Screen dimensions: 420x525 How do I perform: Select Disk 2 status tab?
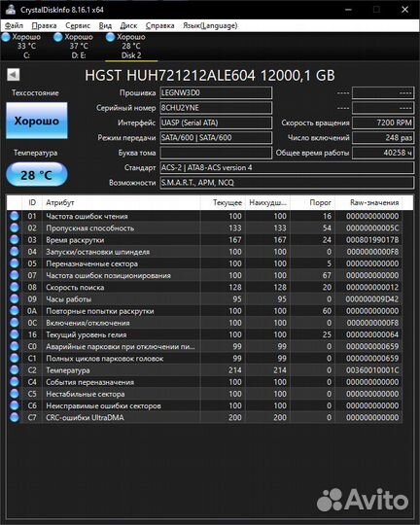pos(131,46)
